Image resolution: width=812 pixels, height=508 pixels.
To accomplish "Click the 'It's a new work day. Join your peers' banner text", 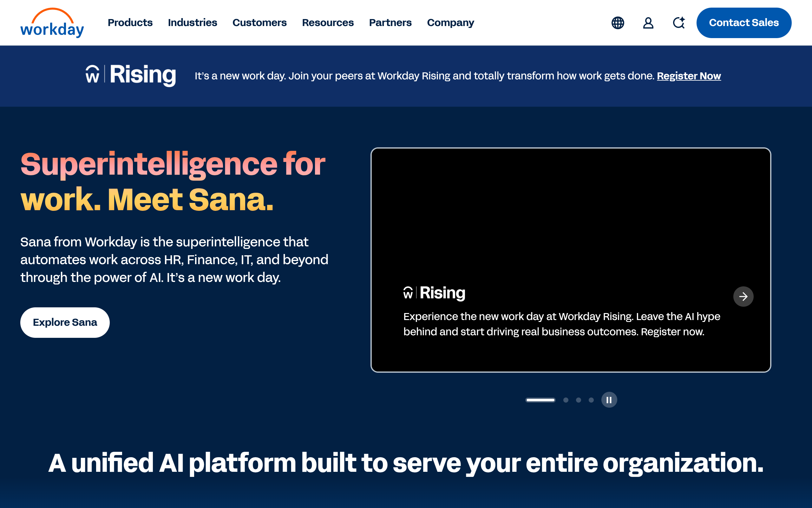I will pyautogui.click(x=425, y=76).
